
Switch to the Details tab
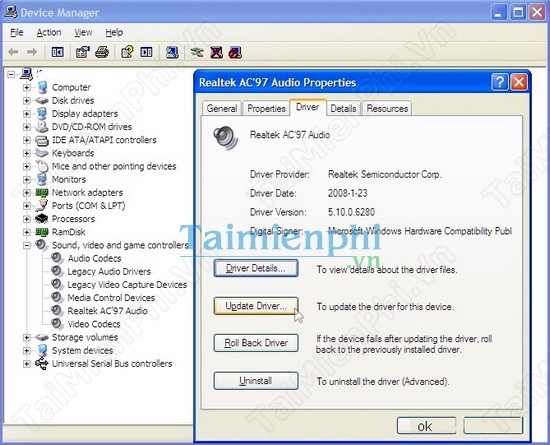coord(343,109)
